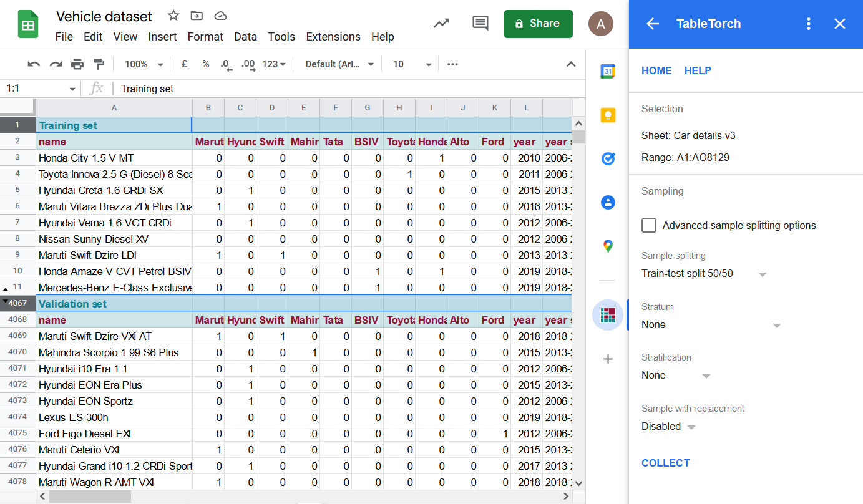Select cell 'Lexus ES 300h'
Image resolution: width=863 pixels, height=504 pixels.
pyautogui.click(x=114, y=417)
